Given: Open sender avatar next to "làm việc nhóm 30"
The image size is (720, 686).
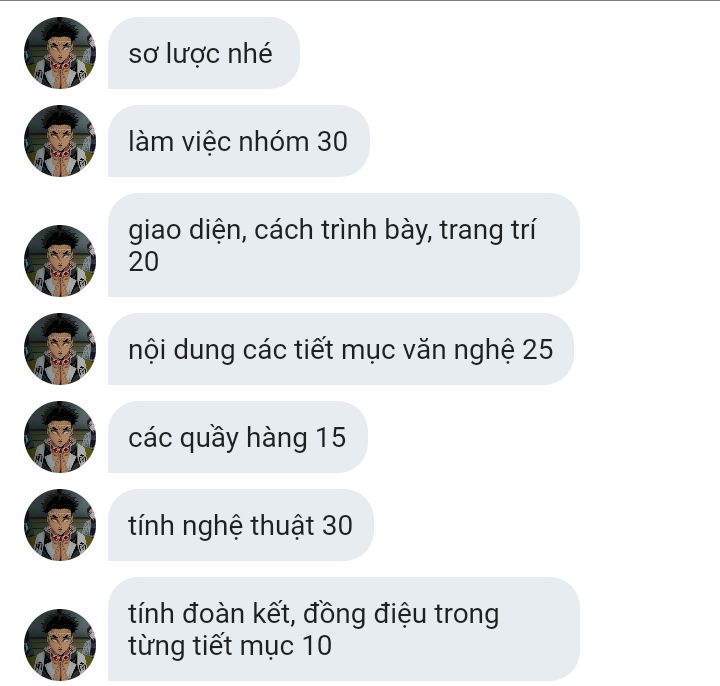Looking at the screenshot, I should pos(60,141).
